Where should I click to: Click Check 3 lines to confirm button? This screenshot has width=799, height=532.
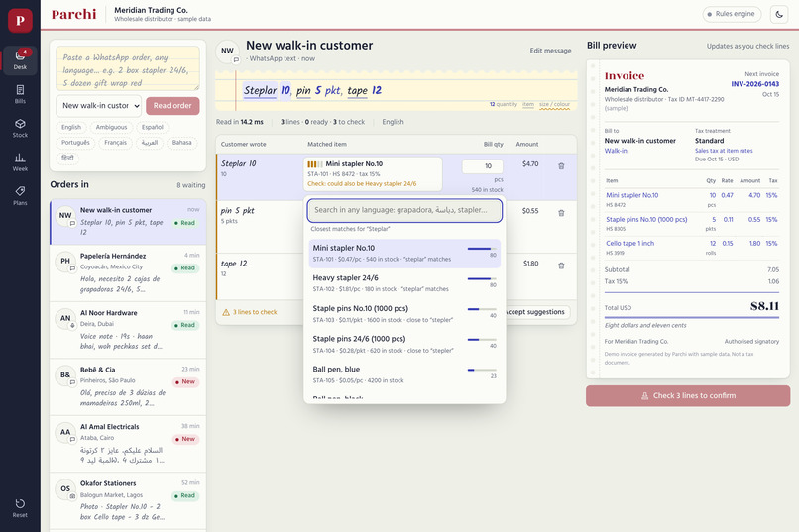click(688, 396)
